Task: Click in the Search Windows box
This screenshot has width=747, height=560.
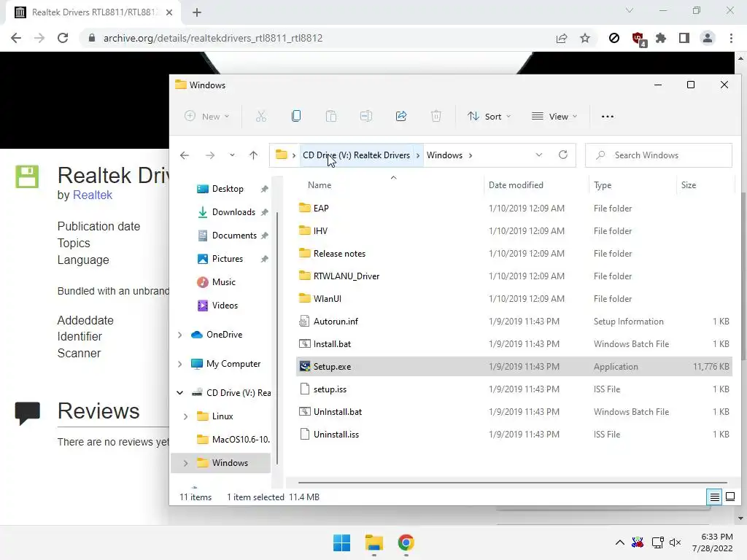Action: (659, 155)
